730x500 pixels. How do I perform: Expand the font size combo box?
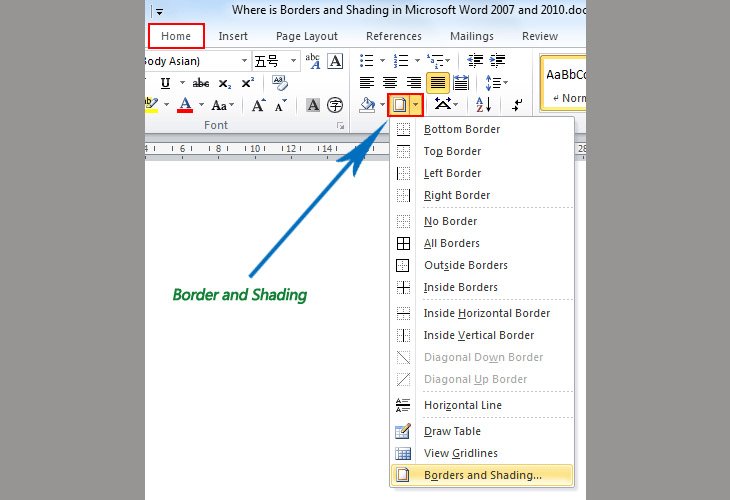tap(293, 61)
